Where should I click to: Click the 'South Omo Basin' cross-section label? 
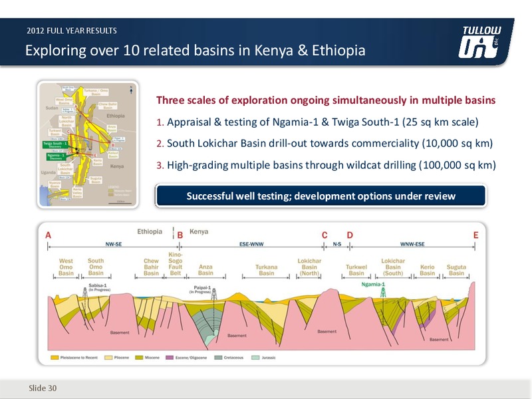(96, 267)
